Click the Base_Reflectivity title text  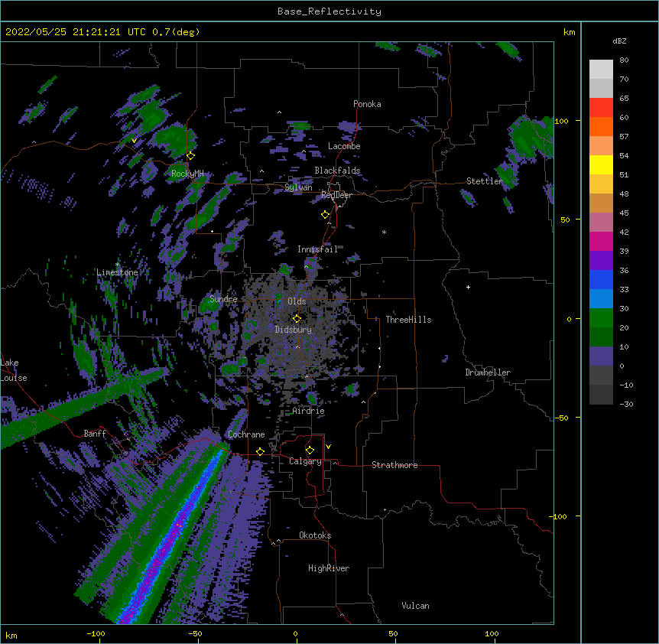point(329,11)
